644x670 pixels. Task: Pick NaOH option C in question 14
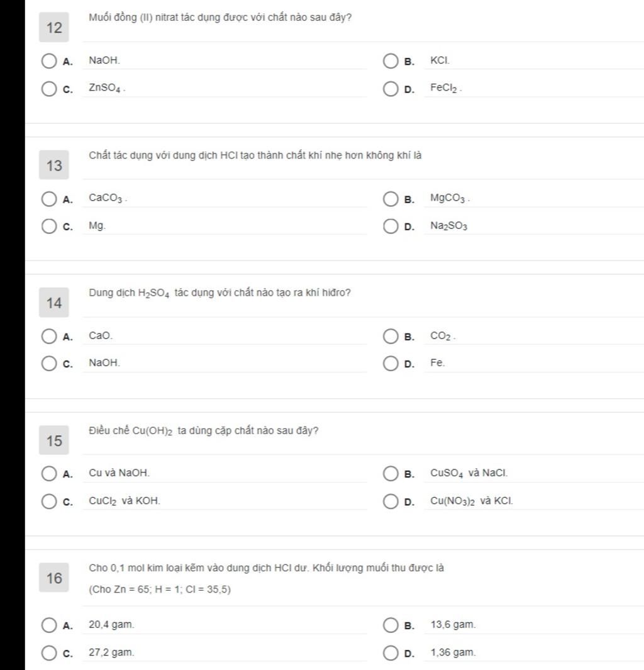pyautogui.click(x=49, y=364)
